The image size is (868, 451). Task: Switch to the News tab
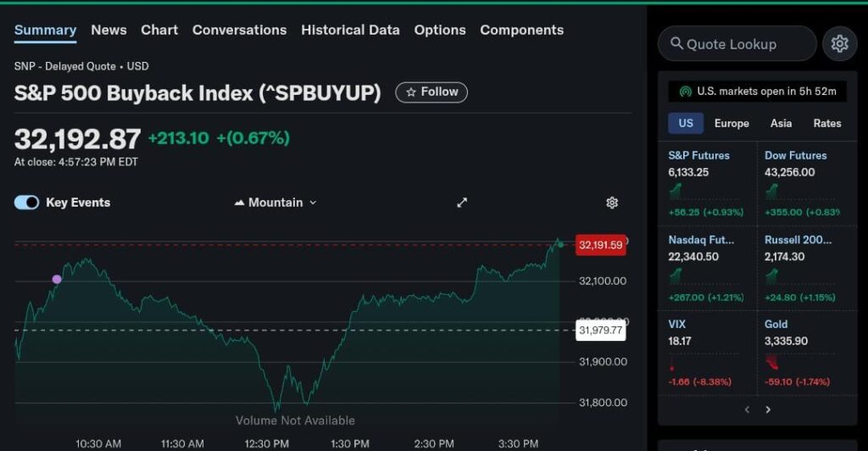[108, 30]
